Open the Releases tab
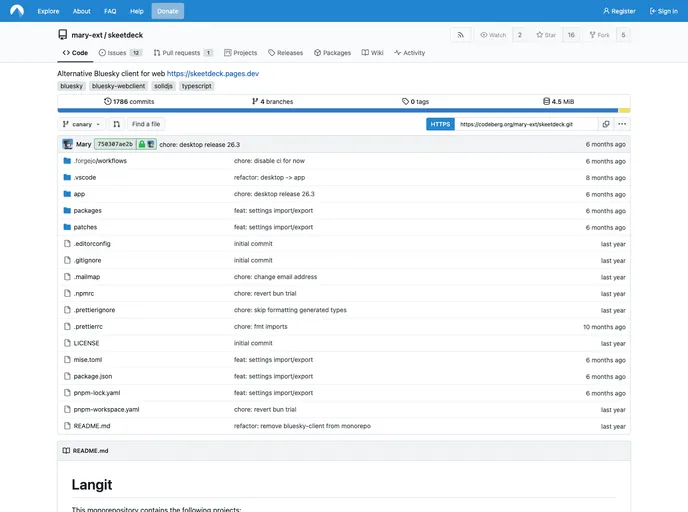The width and height of the screenshot is (688, 512). [286, 53]
